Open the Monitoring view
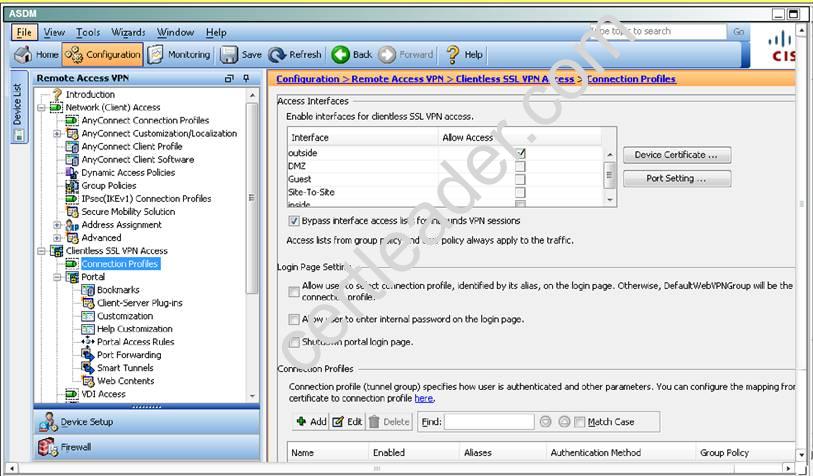Image resolution: width=813 pixels, height=476 pixels. 178,54
